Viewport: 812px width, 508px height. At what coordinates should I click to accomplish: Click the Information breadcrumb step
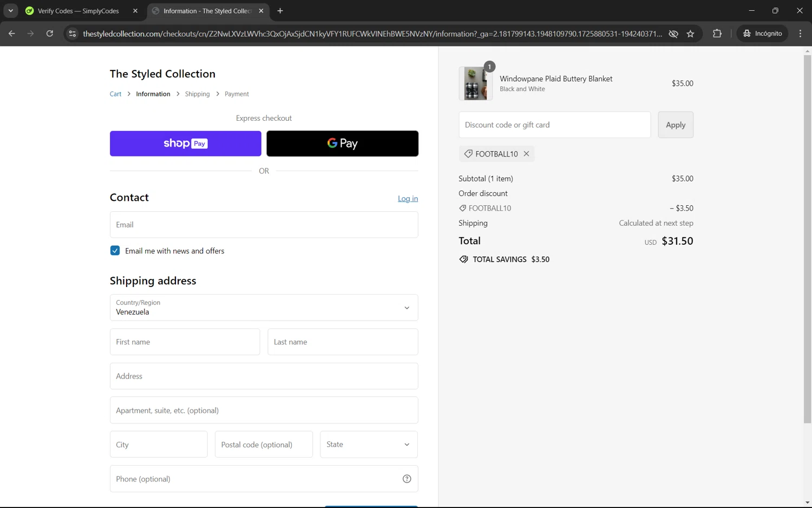tap(153, 94)
